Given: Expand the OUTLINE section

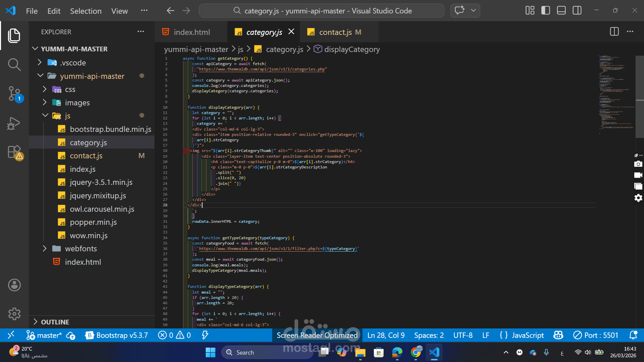Looking at the screenshot, I should pyautogui.click(x=55, y=322).
